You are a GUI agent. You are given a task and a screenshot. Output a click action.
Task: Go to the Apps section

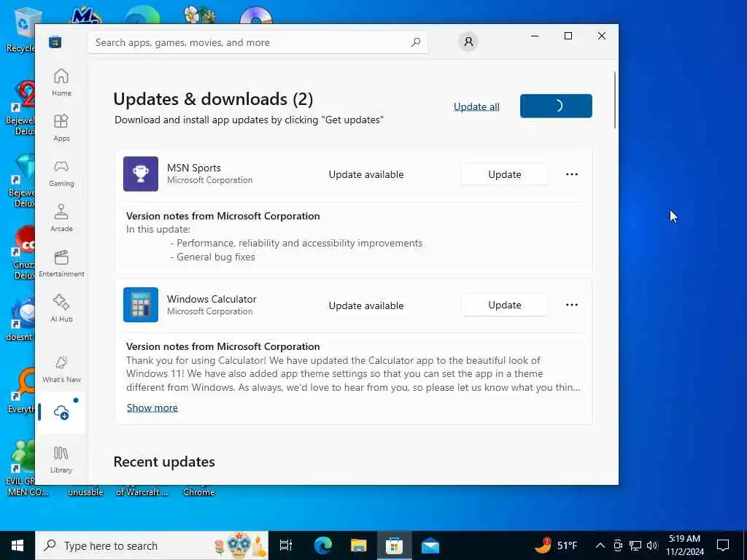pos(61,128)
